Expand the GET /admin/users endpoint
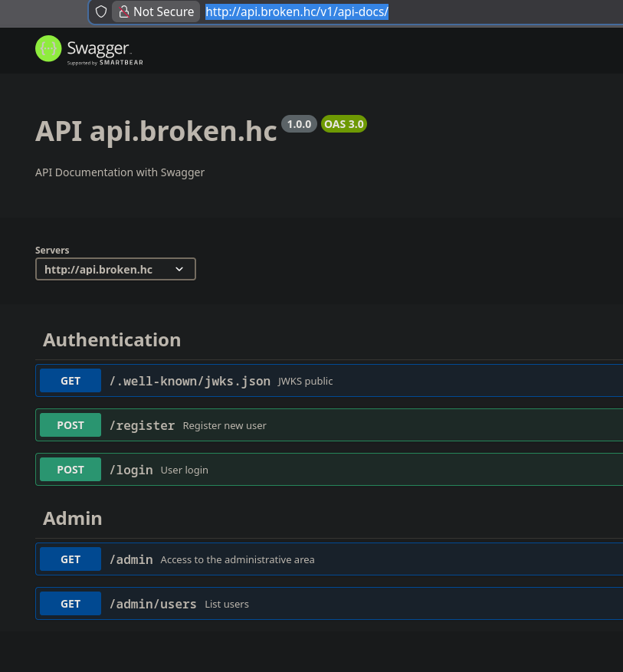623x672 pixels. click(383, 604)
